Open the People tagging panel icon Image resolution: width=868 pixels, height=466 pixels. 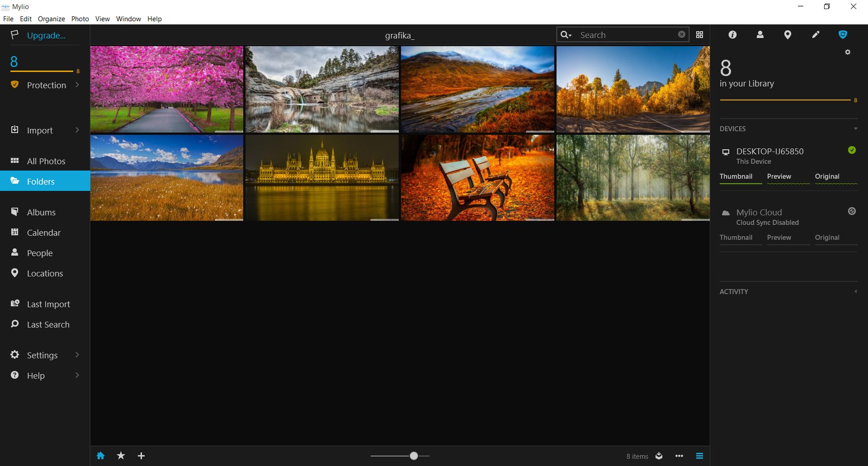pyautogui.click(x=760, y=35)
